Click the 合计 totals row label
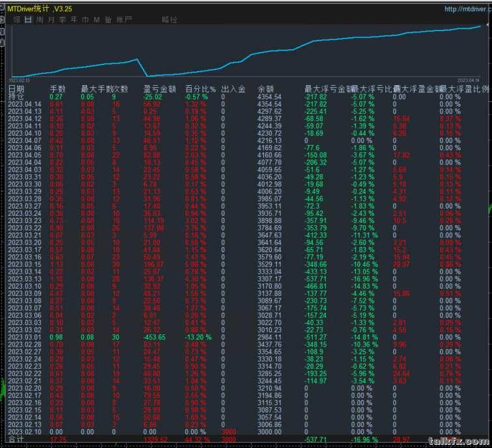 pyautogui.click(x=16, y=439)
